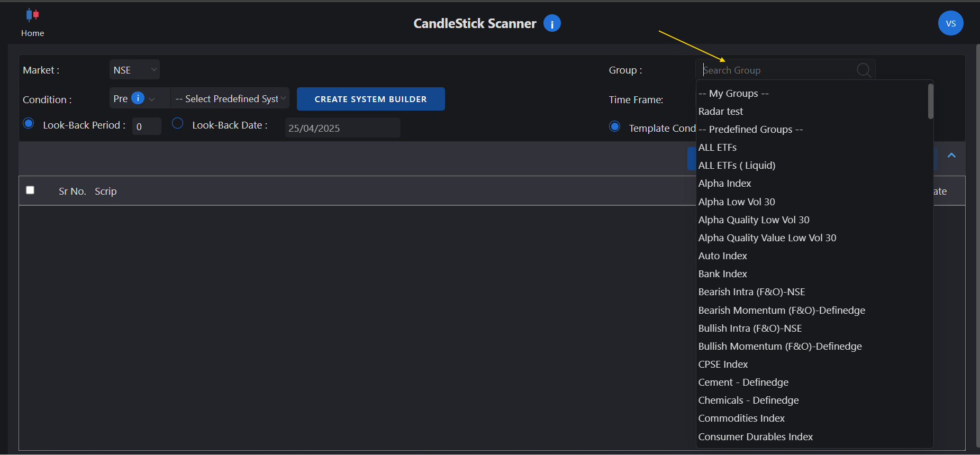
Task: Collapse panel with the up chevron icon
Action: (x=951, y=156)
